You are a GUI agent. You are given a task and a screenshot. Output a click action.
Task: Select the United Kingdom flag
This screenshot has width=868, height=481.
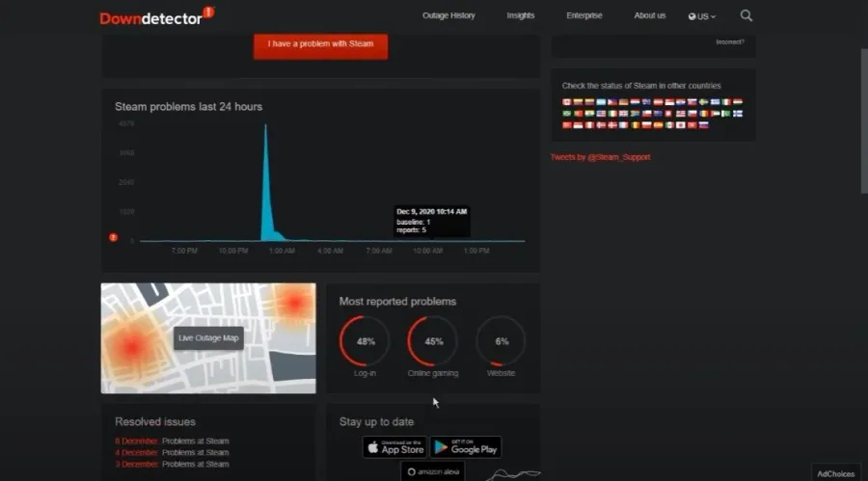tap(624, 114)
